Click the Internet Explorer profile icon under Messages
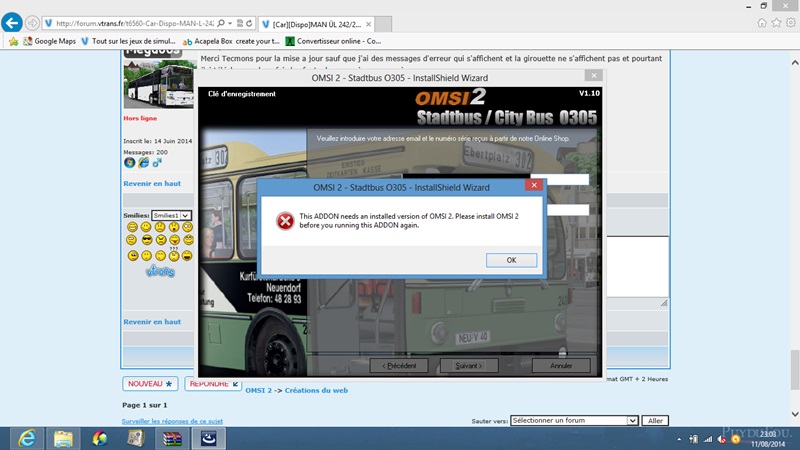 (143, 162)
